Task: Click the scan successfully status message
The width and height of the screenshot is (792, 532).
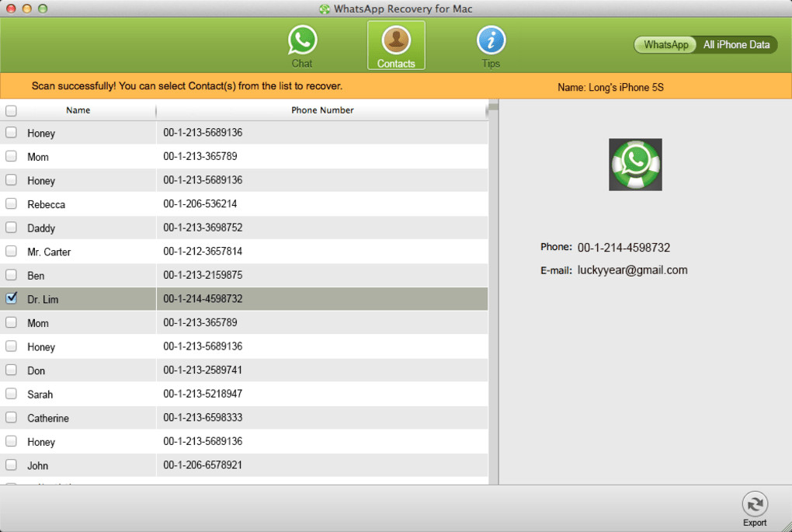Action: click(x=187, y=86)
